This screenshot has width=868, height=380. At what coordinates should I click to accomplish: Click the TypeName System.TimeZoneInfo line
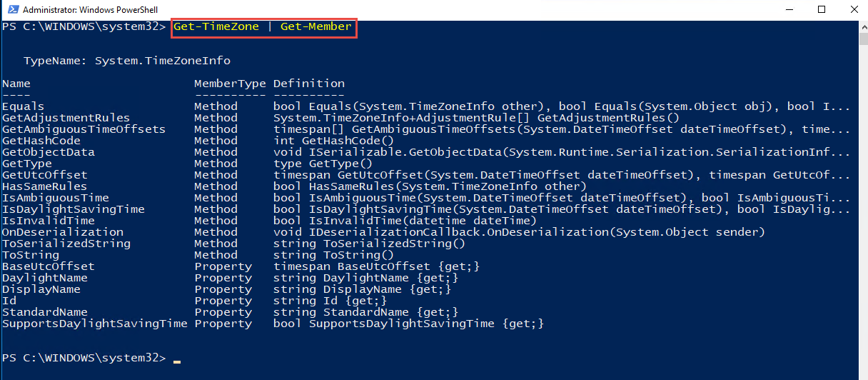coord(127,61)
